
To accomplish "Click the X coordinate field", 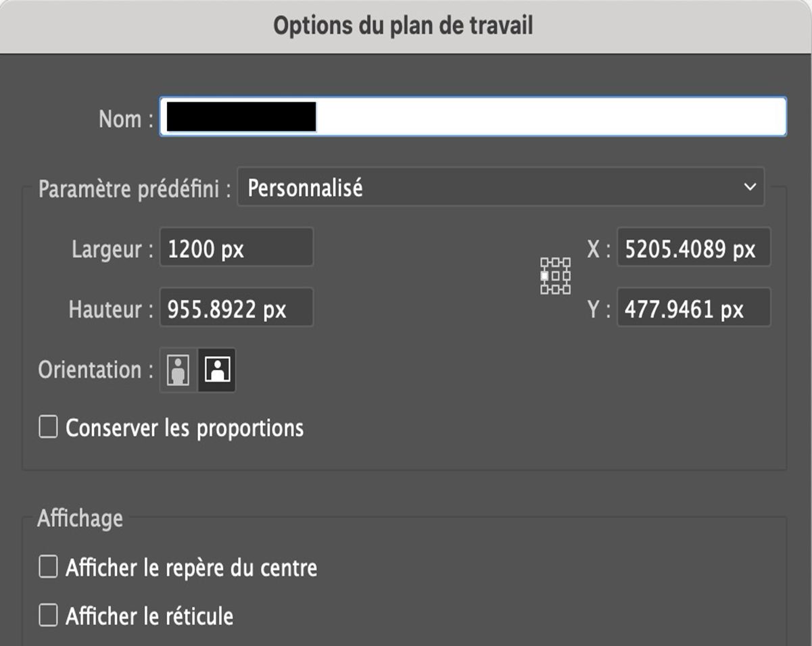I will coord(693,247).
